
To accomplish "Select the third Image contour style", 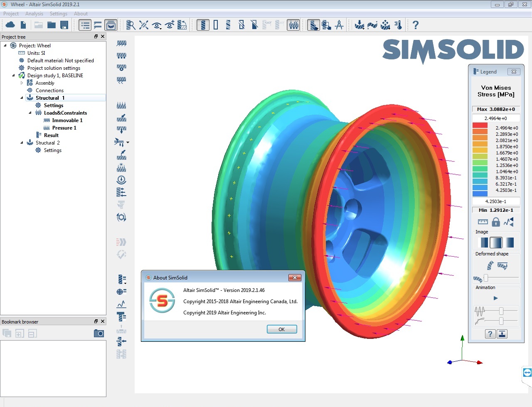I will [509, 243].
